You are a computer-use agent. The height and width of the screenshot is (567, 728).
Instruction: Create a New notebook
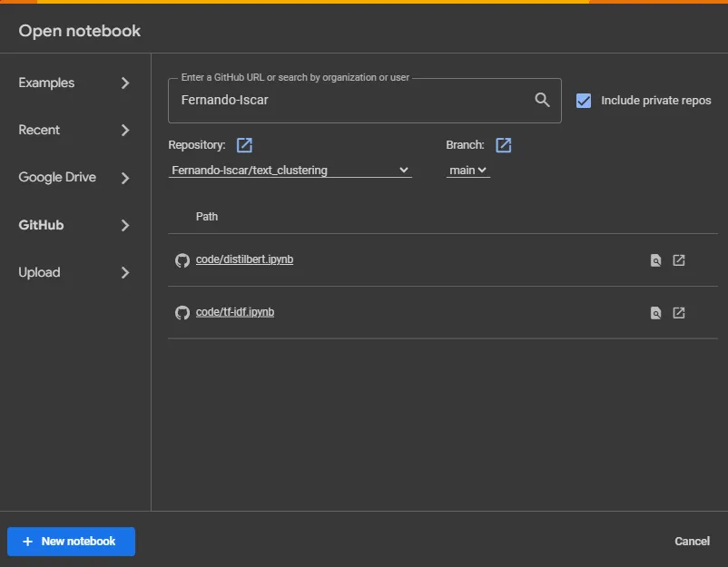pyautogui.click(x=71, y=542)
